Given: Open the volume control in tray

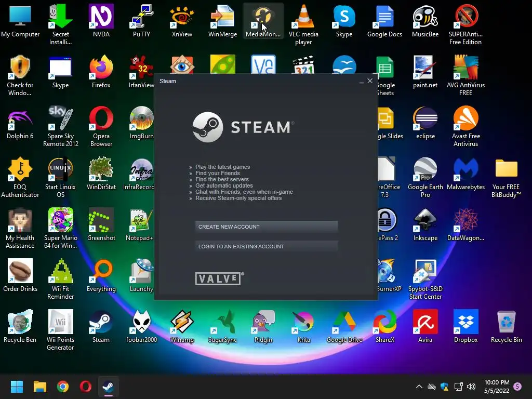Looking at the screenshot, I should click(x=471, y=387).
